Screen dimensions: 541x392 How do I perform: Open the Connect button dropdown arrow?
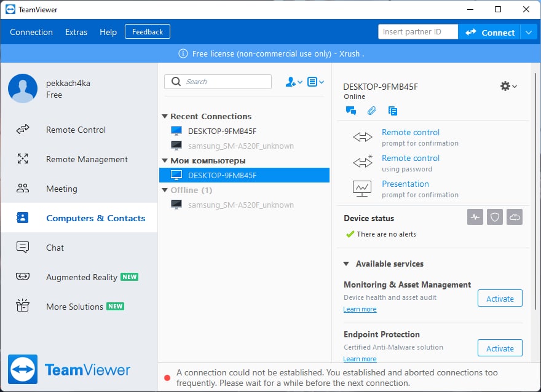[x=529, y=33]
